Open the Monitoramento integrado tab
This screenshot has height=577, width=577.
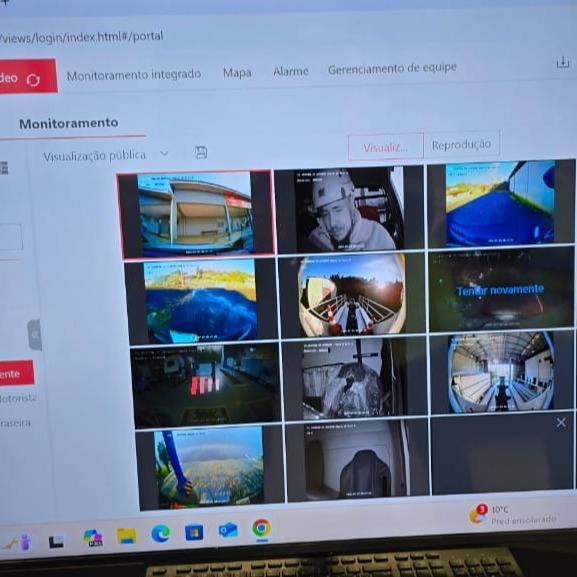pos(134,75)
